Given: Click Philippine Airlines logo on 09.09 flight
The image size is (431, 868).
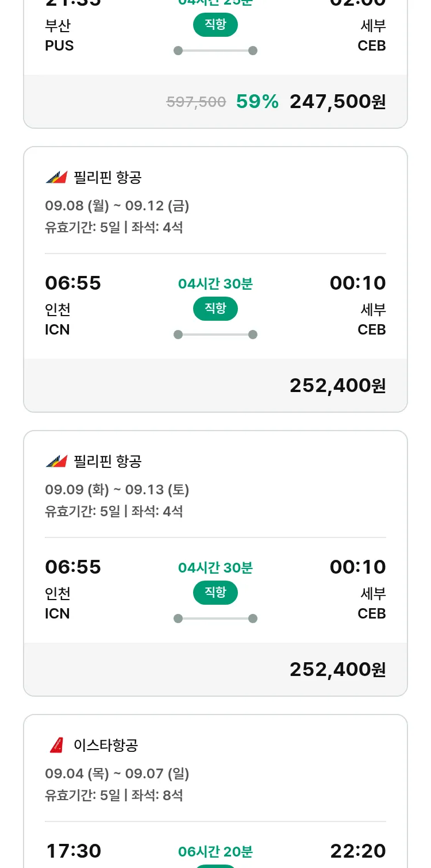Looking at the screenshot, I should [x=56, y=461].
